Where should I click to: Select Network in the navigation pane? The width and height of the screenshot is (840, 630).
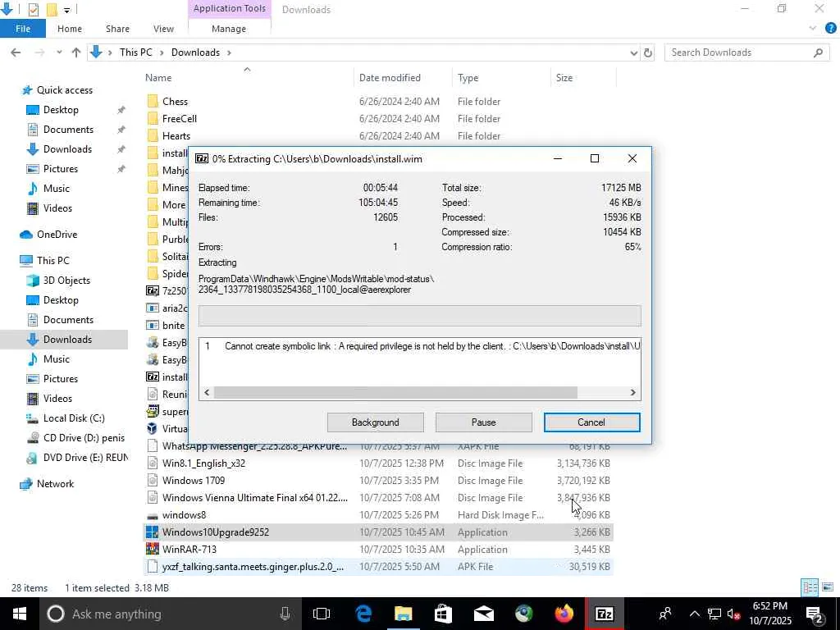click(x=55, y=484)
